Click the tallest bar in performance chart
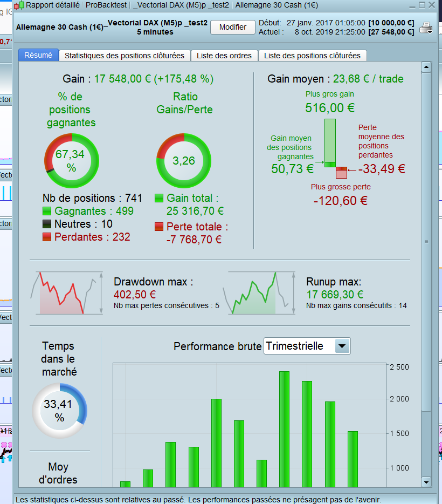 [x=284, y=429]
